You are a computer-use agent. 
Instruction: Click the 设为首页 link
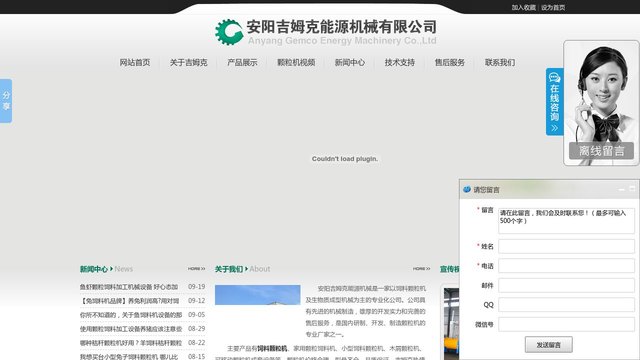553,7
